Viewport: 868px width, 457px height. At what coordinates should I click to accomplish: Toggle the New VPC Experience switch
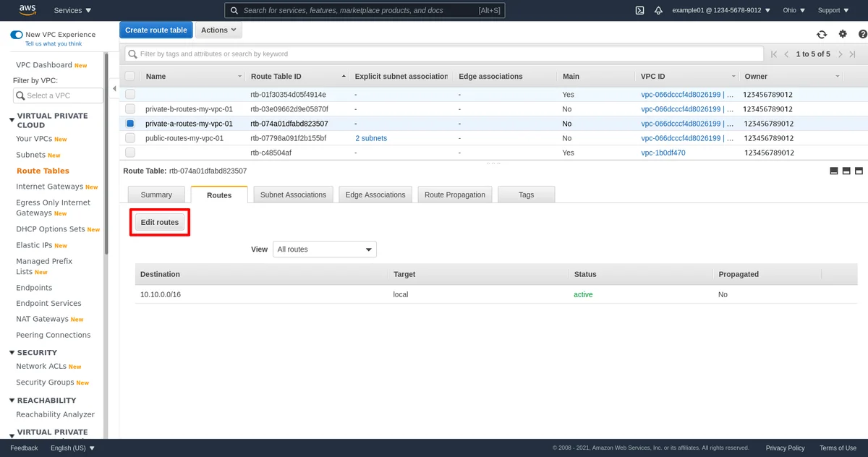[17, 35]
